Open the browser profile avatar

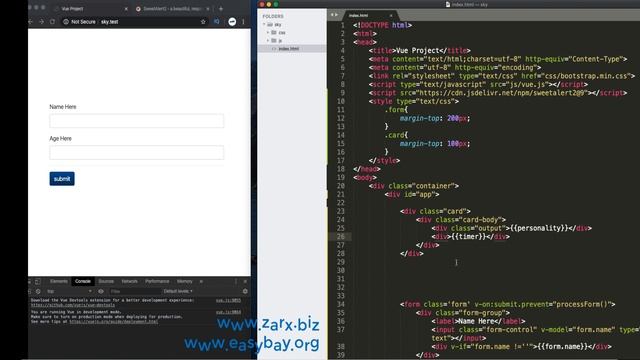tap(232, 22)
